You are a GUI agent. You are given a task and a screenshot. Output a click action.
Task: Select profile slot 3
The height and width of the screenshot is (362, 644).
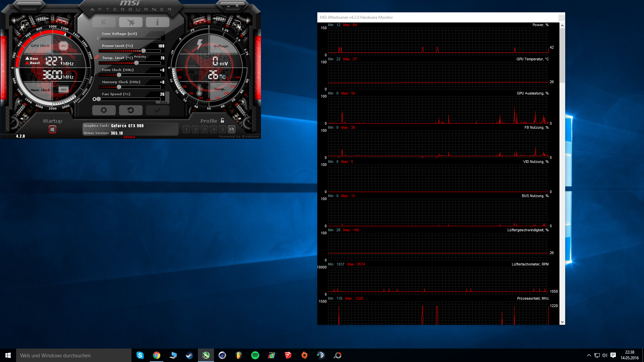pyautogui.click(x=205, y=129)
